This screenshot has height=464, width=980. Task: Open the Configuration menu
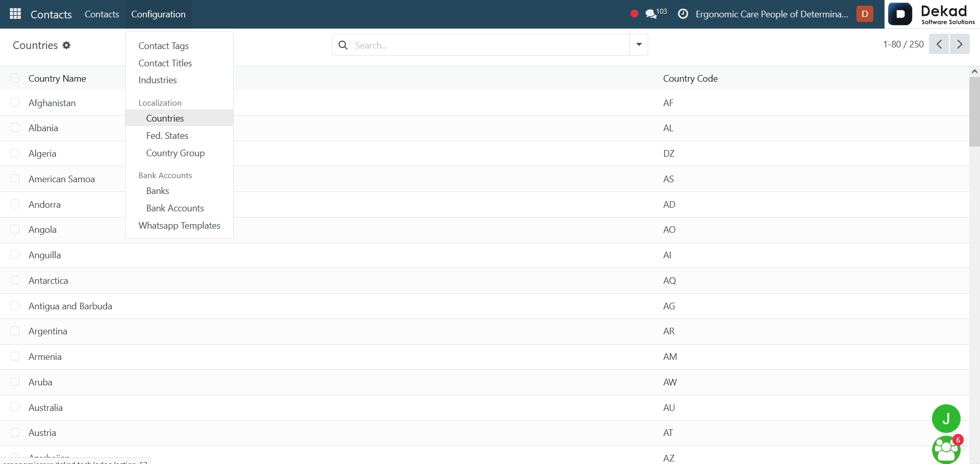pos(158,14)
